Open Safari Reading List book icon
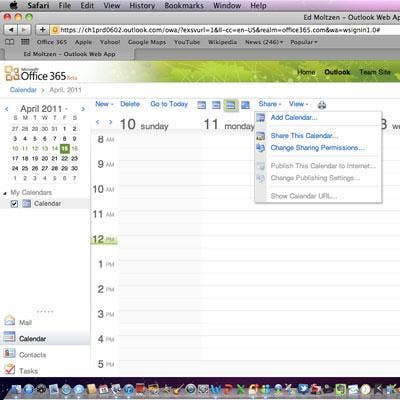This screenshot has width=400, height=400. pyautogui.click(x=10, y=42)
